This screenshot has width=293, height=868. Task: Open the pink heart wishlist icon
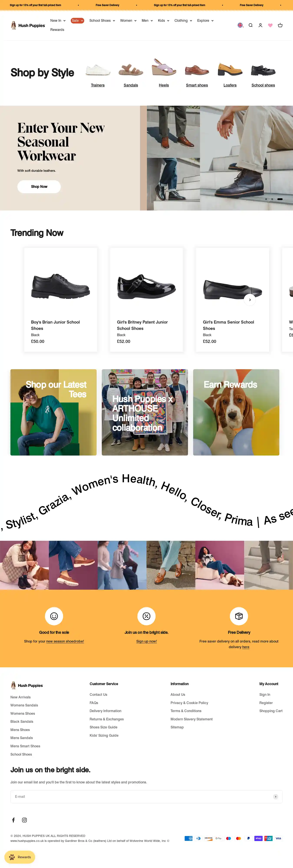pos(270,25)
